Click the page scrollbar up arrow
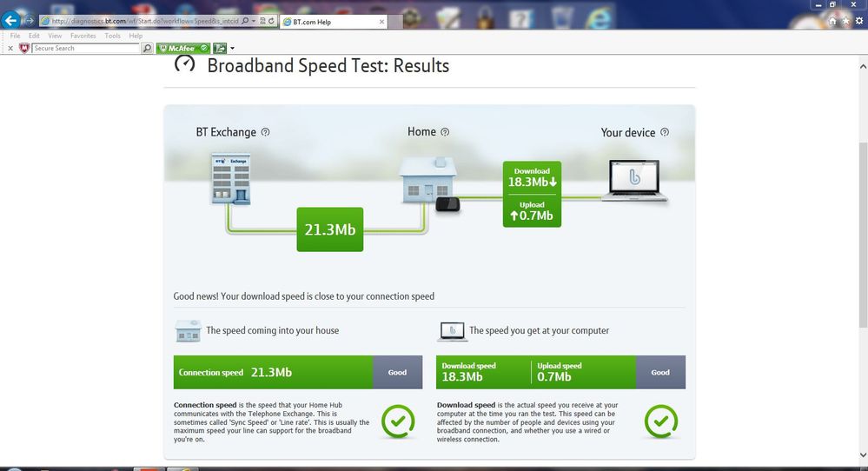The width and height of the screenshot is (868, 471). point(863,66)
